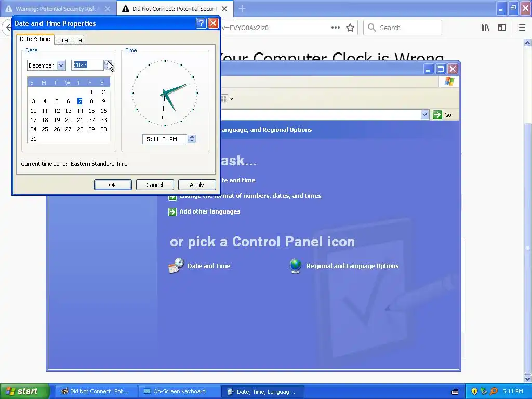532x399 pixels.
Task: Open the Control Panel address bar dropdown
Action: click(424, 115)
